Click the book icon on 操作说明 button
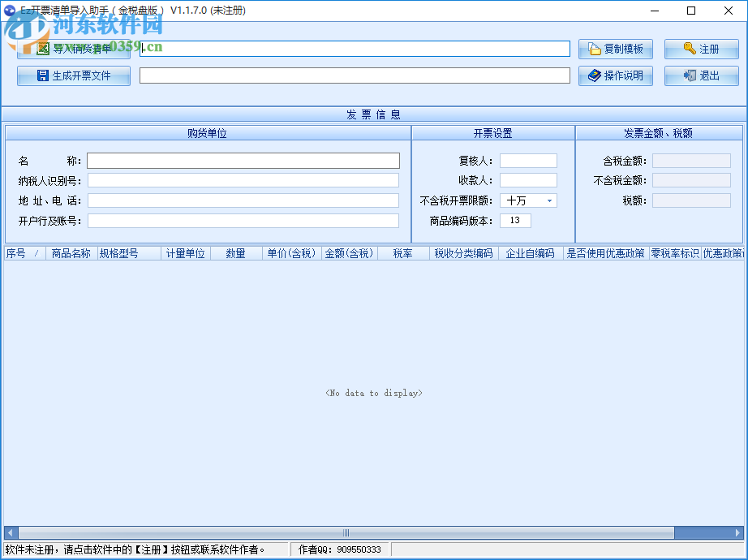Viewport: 748px width, 560px height. [595, 75]
